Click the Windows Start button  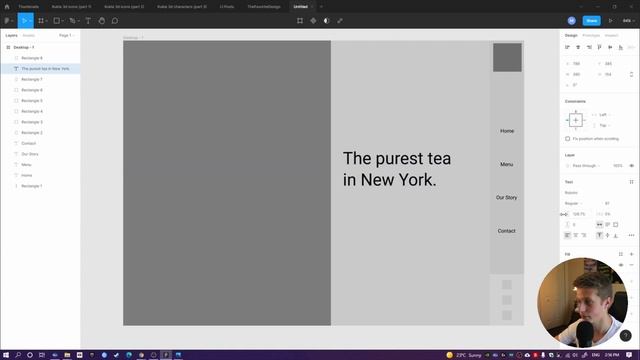(x=6, y=355)
